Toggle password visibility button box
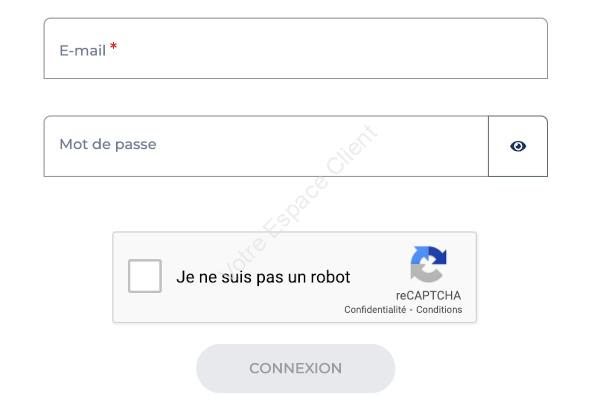Image resolution: width=600 pixels, height=412 pixels. pos(518,146)
